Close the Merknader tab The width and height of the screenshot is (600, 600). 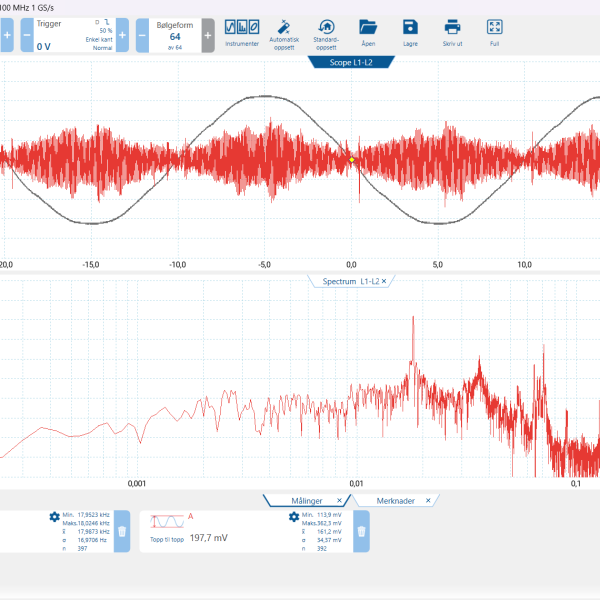(428, 501)
